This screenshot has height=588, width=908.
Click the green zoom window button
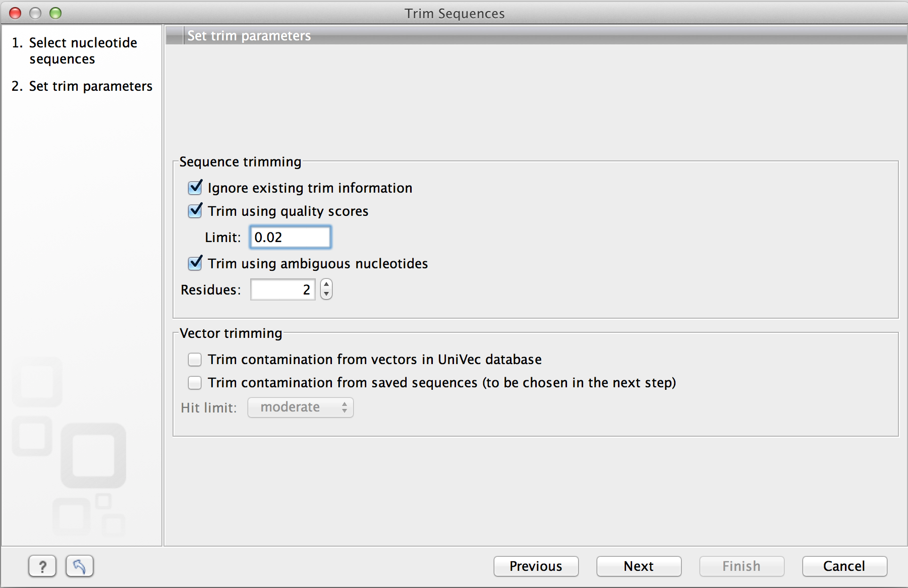(55, 13)
